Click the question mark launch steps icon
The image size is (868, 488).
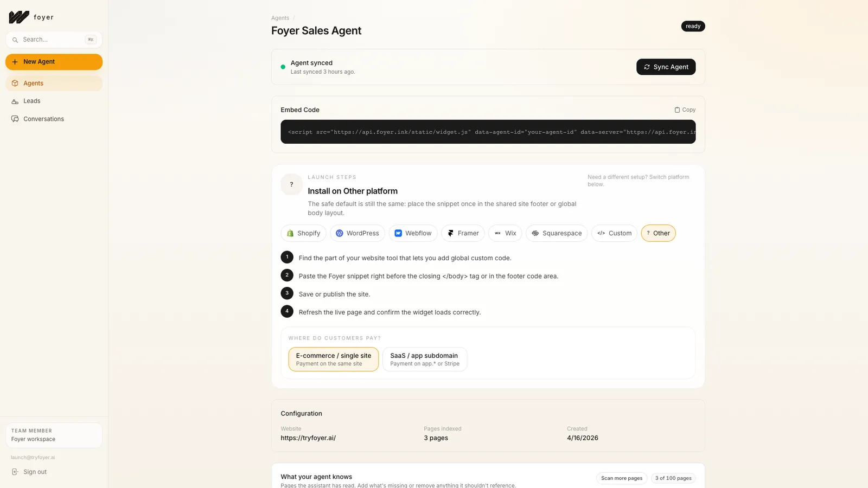point(291,185)
